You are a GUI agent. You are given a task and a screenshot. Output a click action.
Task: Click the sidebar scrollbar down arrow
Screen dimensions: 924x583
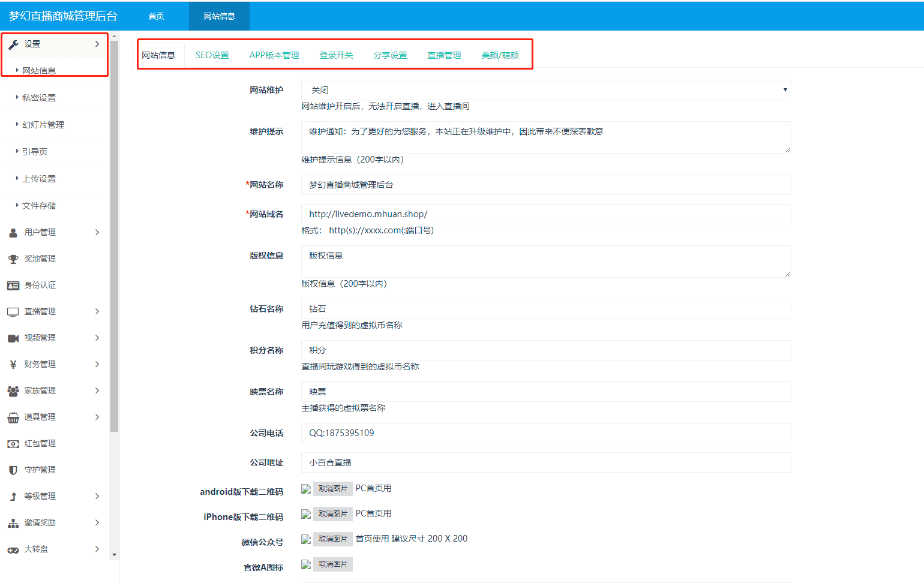click(x=115, y=555)
